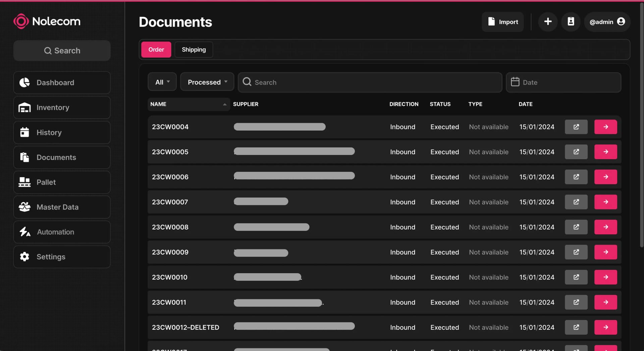Expand the All filter dropdown
Screen dimensions: 644x351
(x=162, y=82)
